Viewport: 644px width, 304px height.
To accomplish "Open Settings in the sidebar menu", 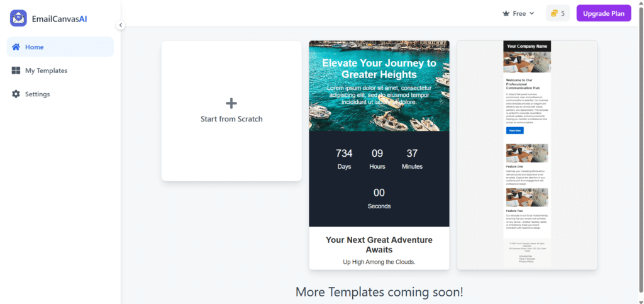I will [x=60, y=94].
